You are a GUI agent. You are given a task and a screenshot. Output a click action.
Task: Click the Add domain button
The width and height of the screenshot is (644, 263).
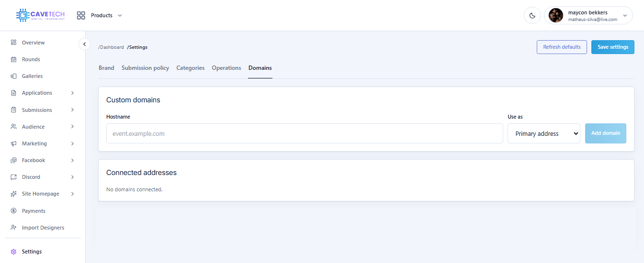606,133
